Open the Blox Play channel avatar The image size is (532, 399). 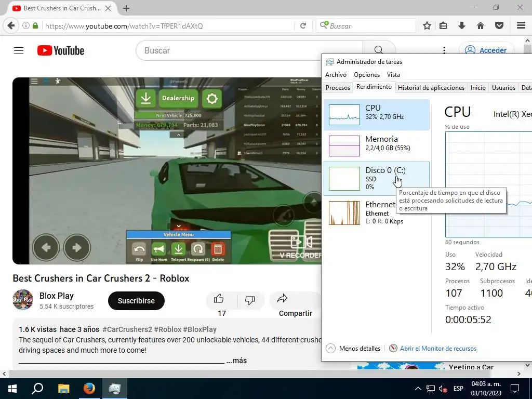[23, 300]
